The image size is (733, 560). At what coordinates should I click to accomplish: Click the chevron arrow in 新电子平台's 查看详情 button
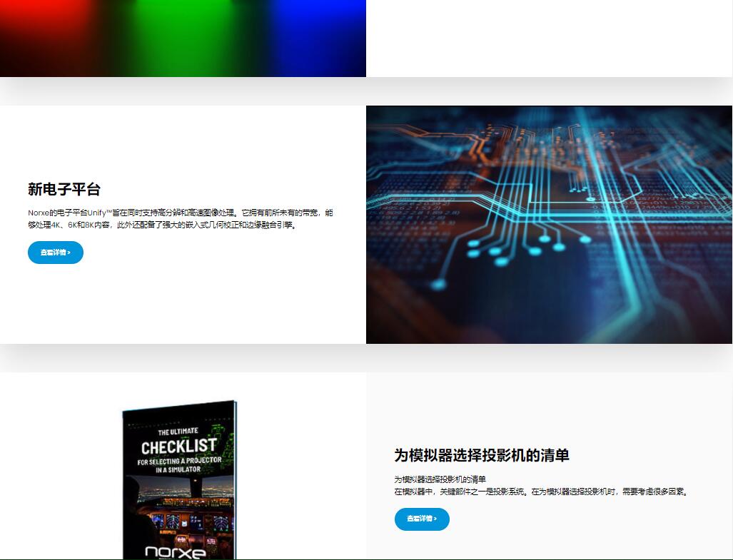[69, 253]
